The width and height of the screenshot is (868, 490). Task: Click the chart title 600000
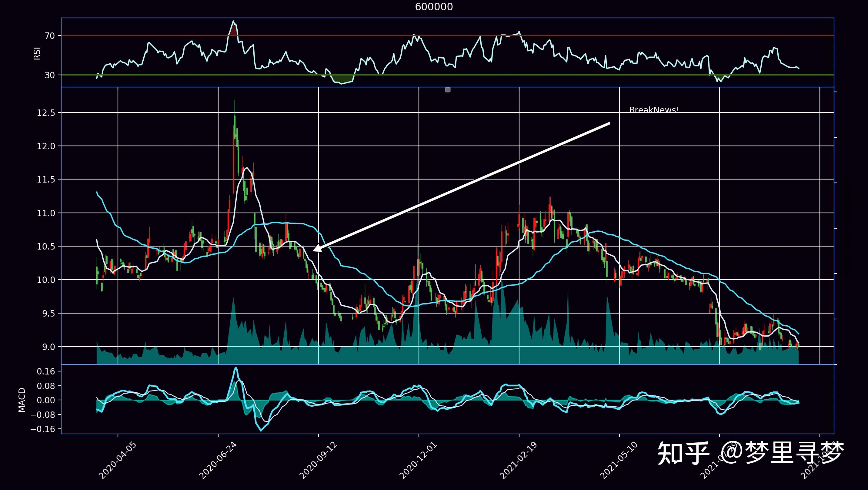tap(434, 7)
